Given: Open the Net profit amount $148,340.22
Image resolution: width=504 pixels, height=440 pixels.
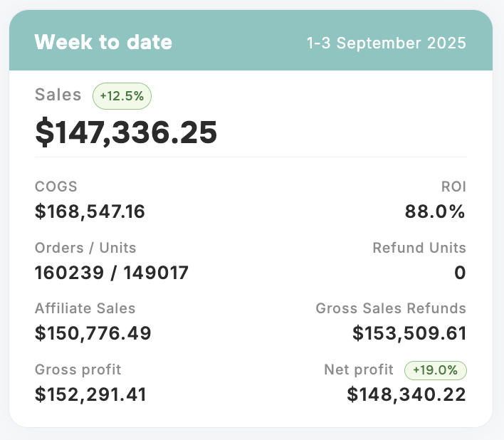Looking at the screenshot, I should (406, 394).
